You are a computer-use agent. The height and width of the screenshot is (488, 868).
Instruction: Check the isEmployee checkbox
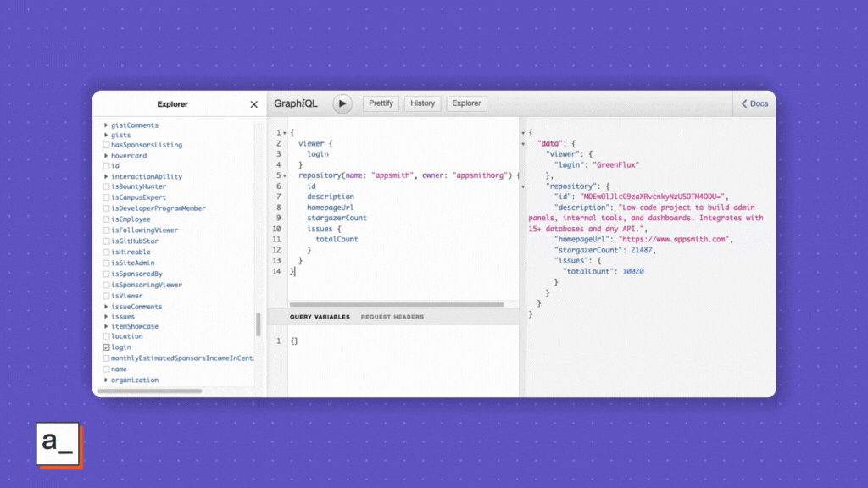point(106,219)
